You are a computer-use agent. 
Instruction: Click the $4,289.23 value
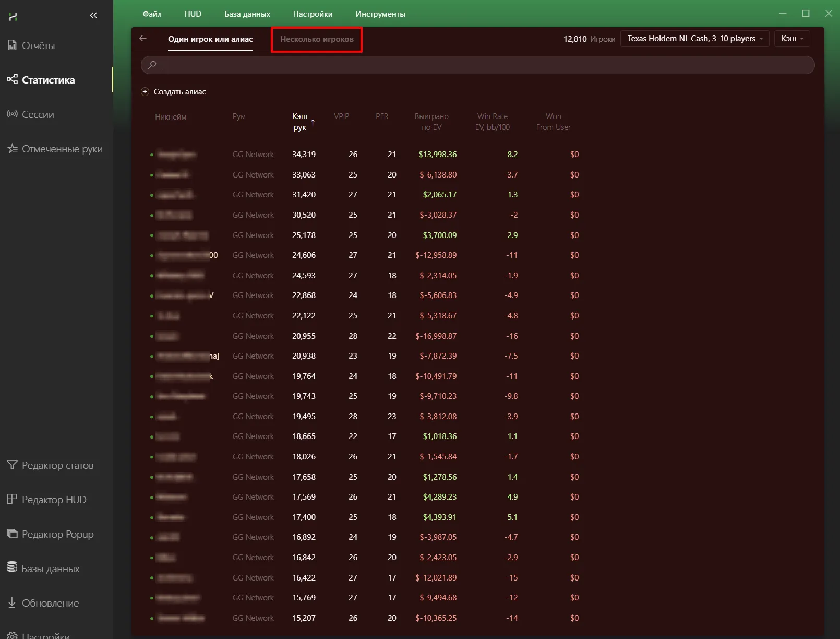(440, 497)
